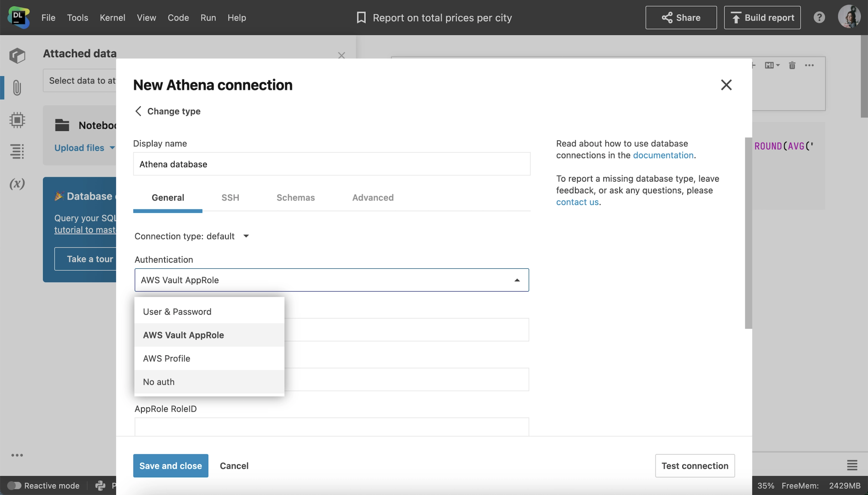The width and height of the screenshot is (868, 495).
Task: Open the contact us link
Action: (577, 202)
